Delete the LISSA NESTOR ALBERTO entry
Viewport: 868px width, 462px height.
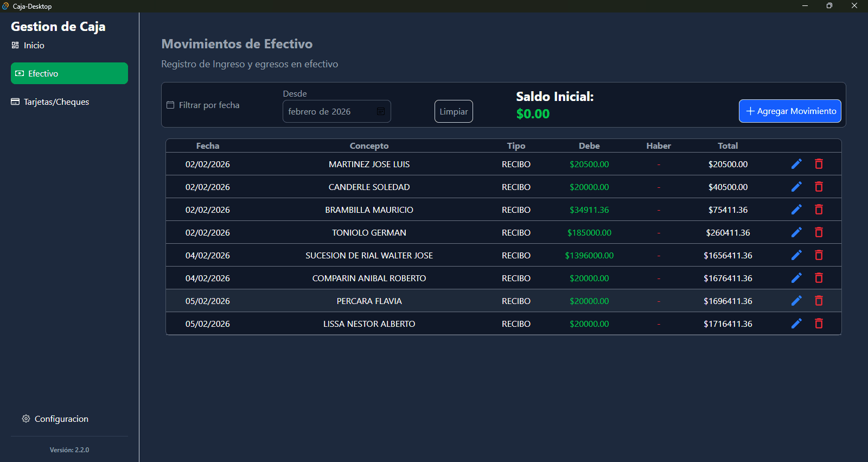[819, 324]
